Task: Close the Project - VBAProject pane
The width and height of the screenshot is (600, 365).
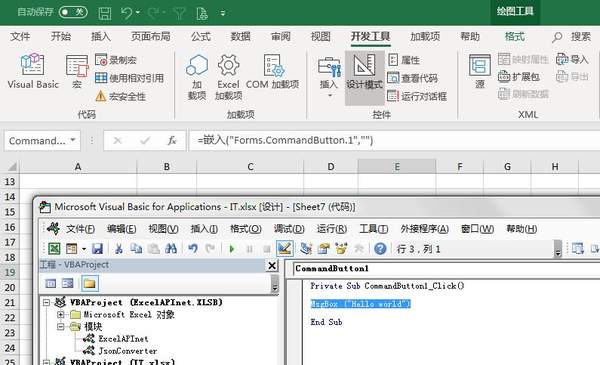Action: click(272, 265)
